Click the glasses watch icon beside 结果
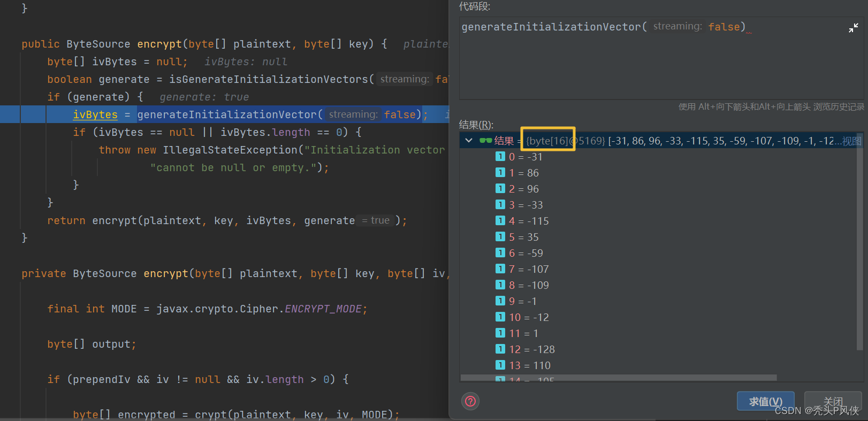Screen dimensions: 868x421 [485, 141]
